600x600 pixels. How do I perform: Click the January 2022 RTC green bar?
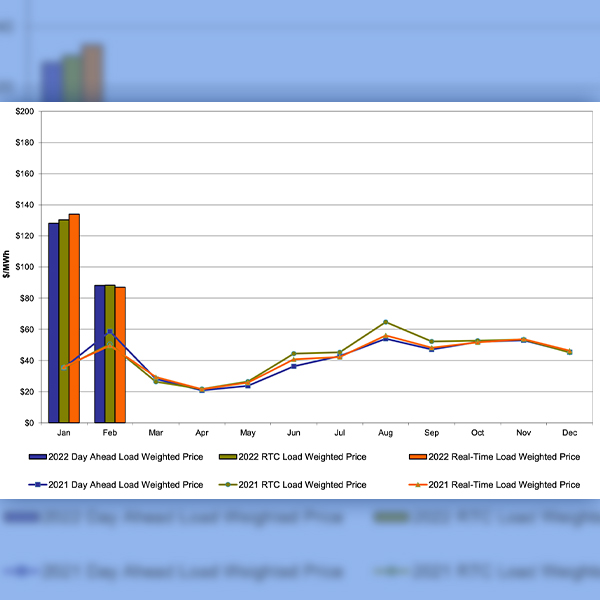(x=64, y=320)
